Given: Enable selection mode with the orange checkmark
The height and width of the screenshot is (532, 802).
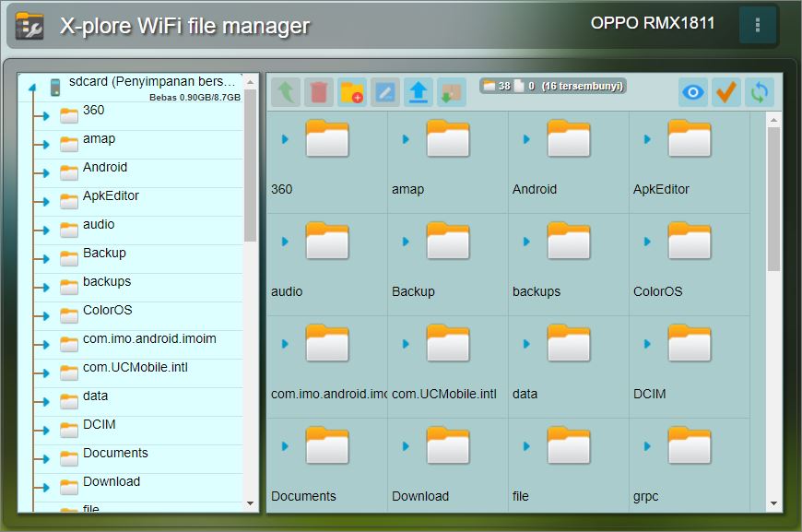Looking at the screenshot, I should (x=725, y=92).
